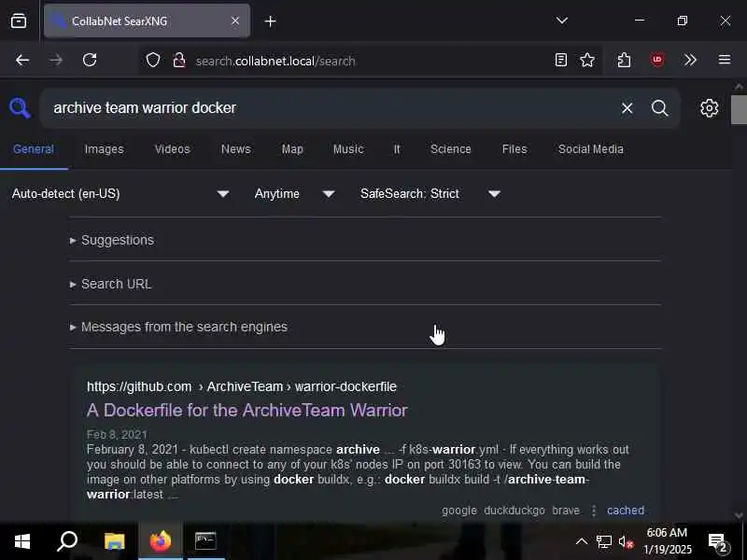
Task: Open the SafeSearch: Strict dropdown
Action: point(430,194)
